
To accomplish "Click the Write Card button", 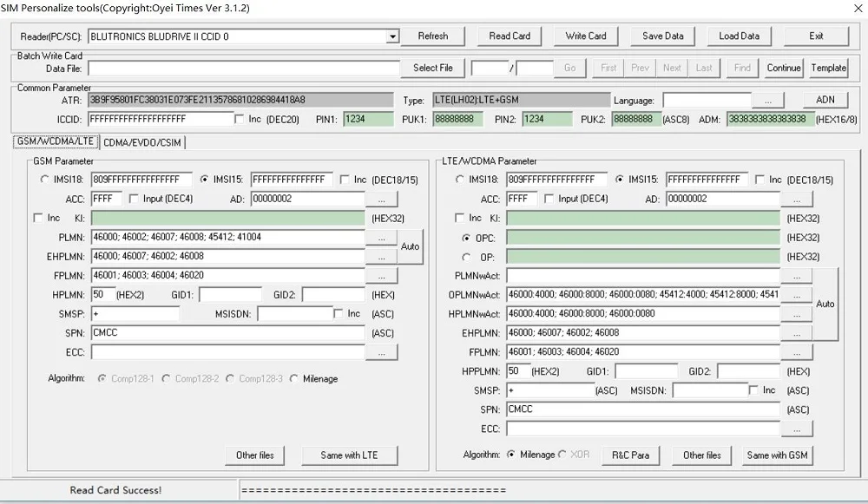I will [x=586, y=36].
